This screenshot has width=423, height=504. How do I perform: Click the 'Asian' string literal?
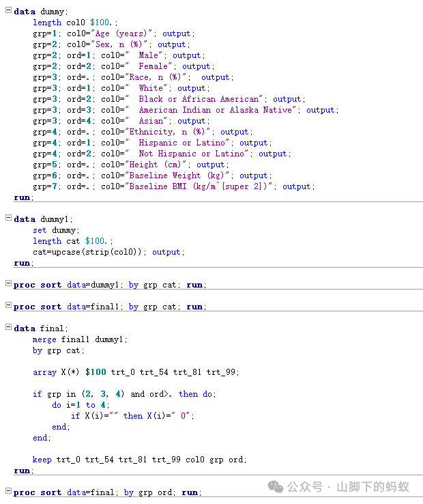146,121
